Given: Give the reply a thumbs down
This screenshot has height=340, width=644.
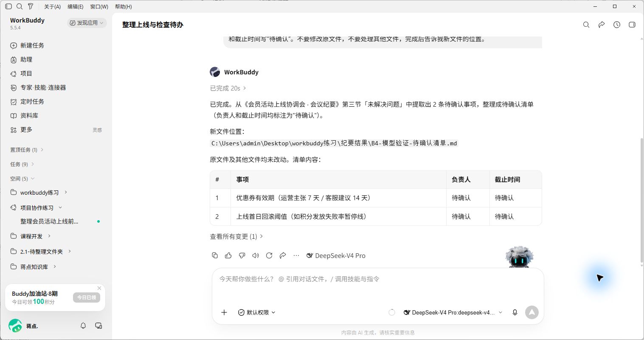Looking at the screenshot, I should [242, 255].
